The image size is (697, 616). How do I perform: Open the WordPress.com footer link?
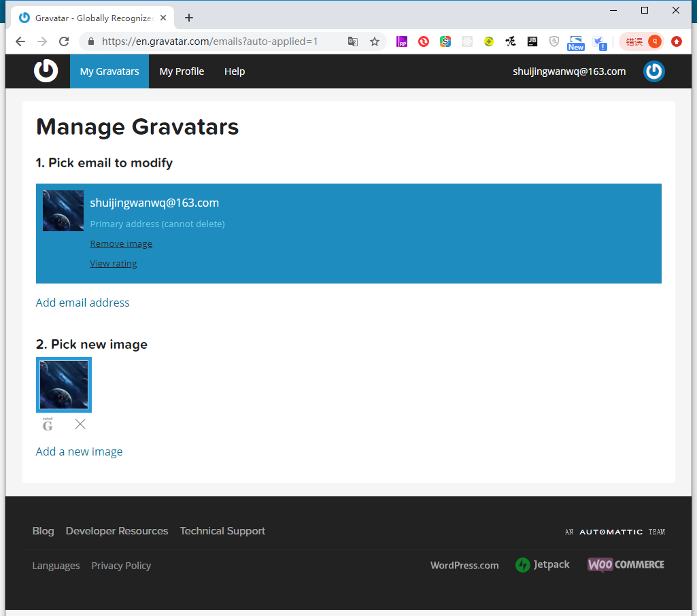(464, 565)
